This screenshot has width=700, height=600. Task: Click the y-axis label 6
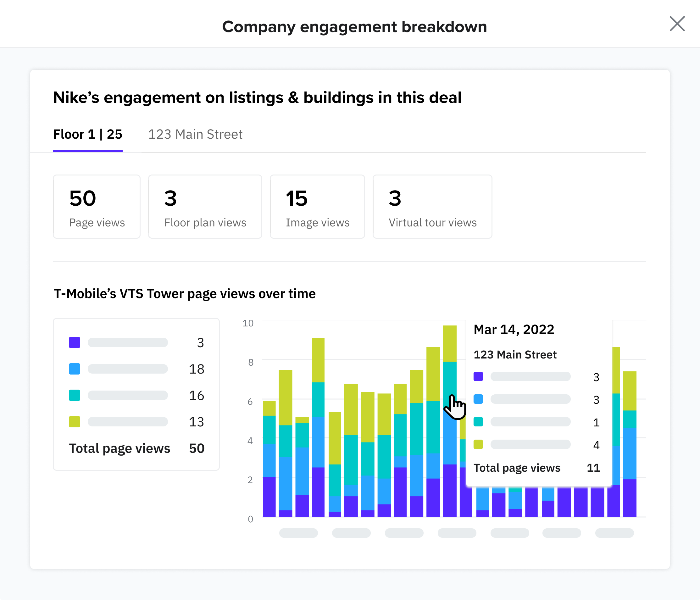pyautogui.click(x=250, y=402)
